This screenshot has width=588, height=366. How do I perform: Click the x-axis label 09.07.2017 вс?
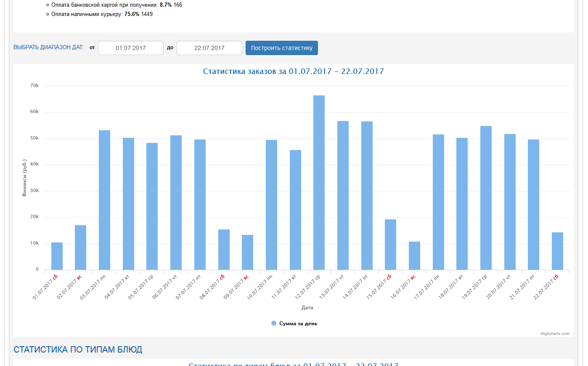pos(236,287)
